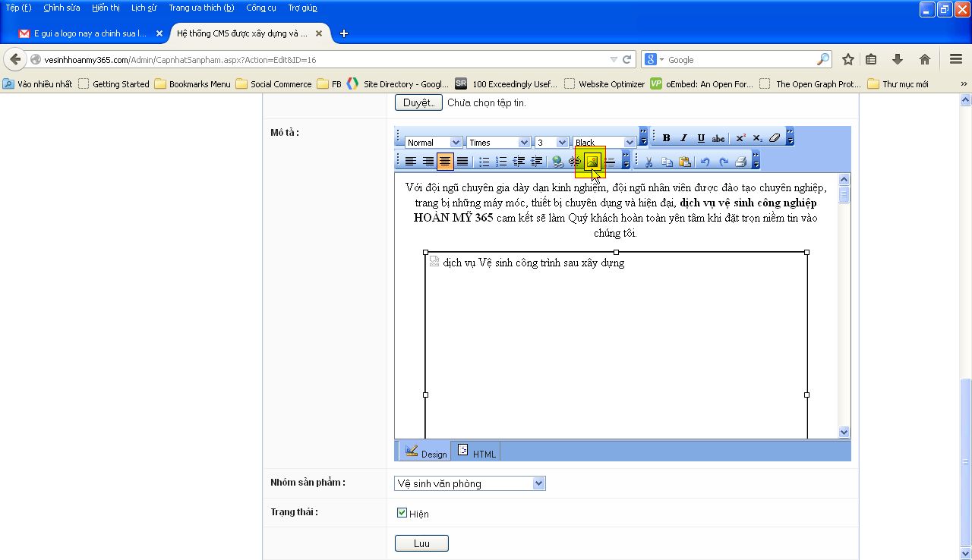Open the Công cụ menu
The image size is (972, 560).
pyautogui.click(x=261, y=8)
